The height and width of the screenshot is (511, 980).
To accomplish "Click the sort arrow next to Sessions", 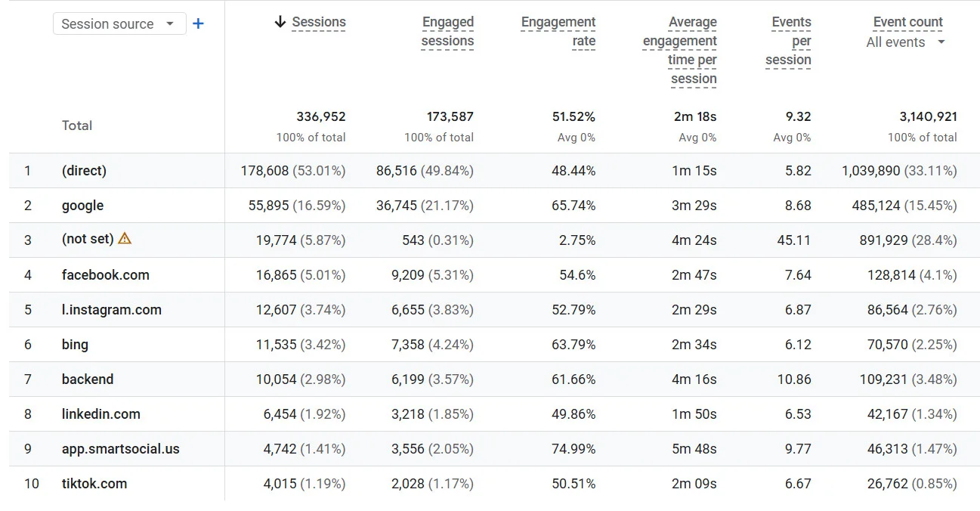I will [x=282, y=22].
